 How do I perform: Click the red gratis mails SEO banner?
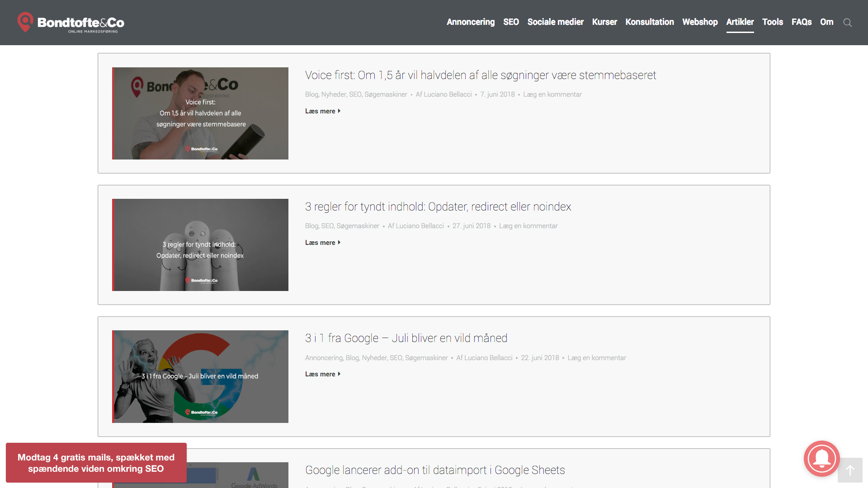[96, 463]
